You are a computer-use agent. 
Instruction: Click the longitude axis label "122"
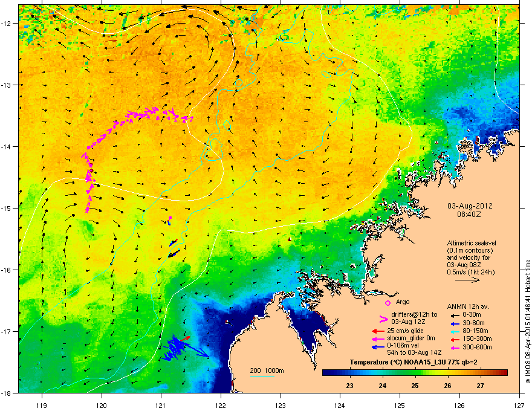[x=221, y=405]
